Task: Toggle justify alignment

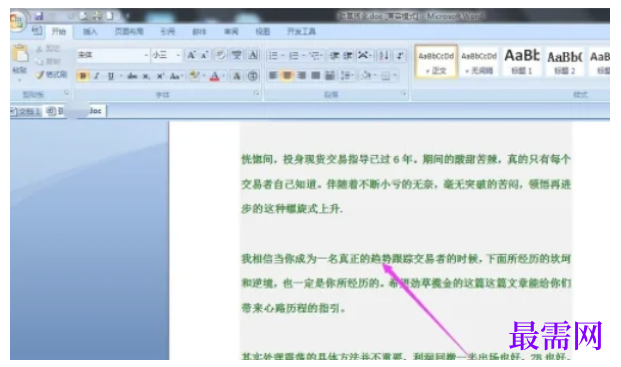Action: [x=316, y=75]
